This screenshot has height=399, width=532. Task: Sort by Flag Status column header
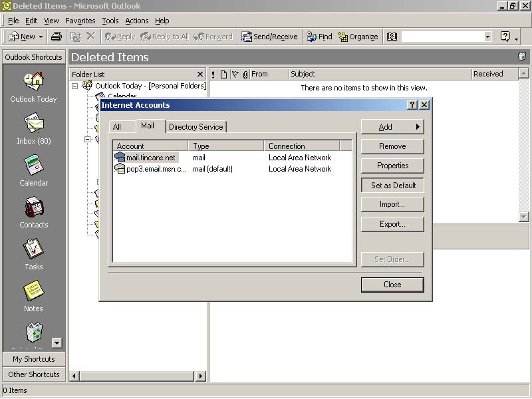tap(235, 74)
